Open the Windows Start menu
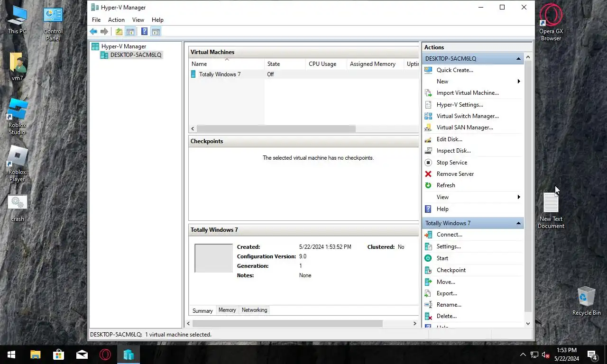The height and width of the screenshot is (364, 607). pos(11,355)
